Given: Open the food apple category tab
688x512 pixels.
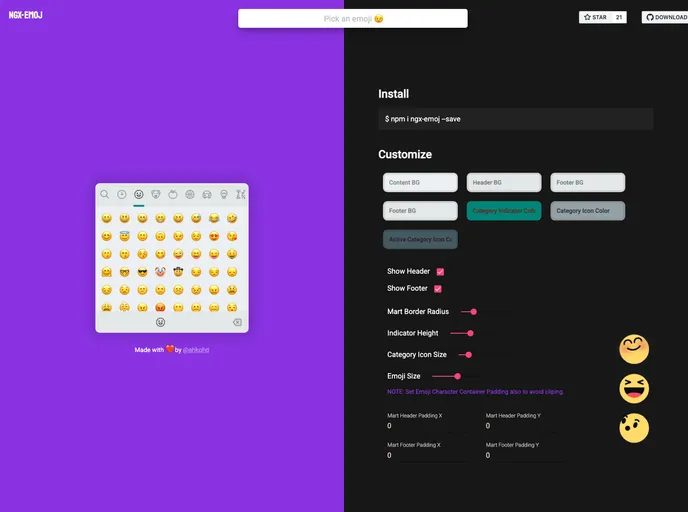Looking at the screenshot, I should (173, 194).
